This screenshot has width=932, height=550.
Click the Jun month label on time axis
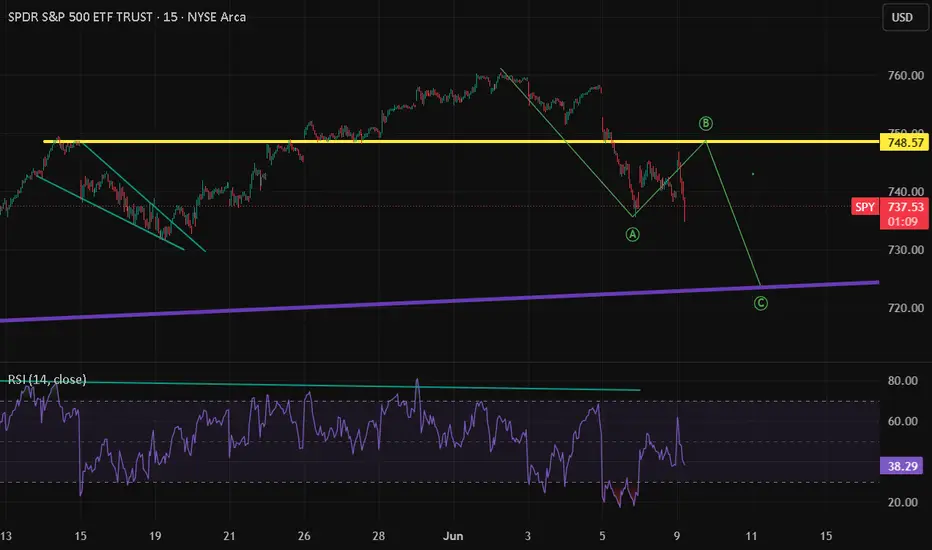[453, 536]
